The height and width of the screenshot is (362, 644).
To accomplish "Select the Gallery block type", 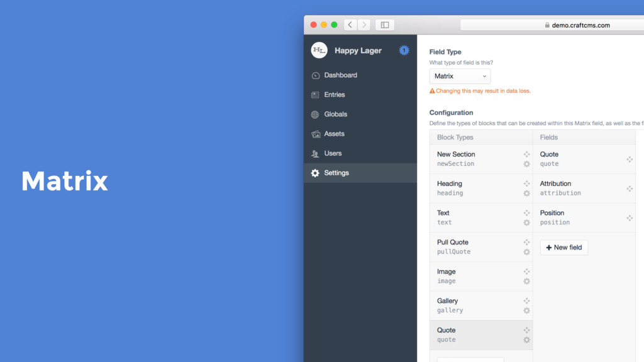I will pyautogui.click(x=481, y=306).
